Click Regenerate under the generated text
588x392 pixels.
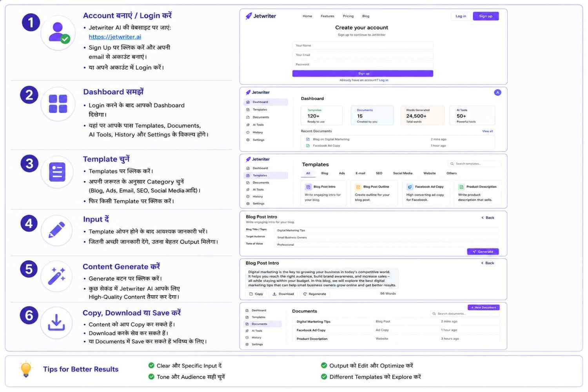coord(314,294)
